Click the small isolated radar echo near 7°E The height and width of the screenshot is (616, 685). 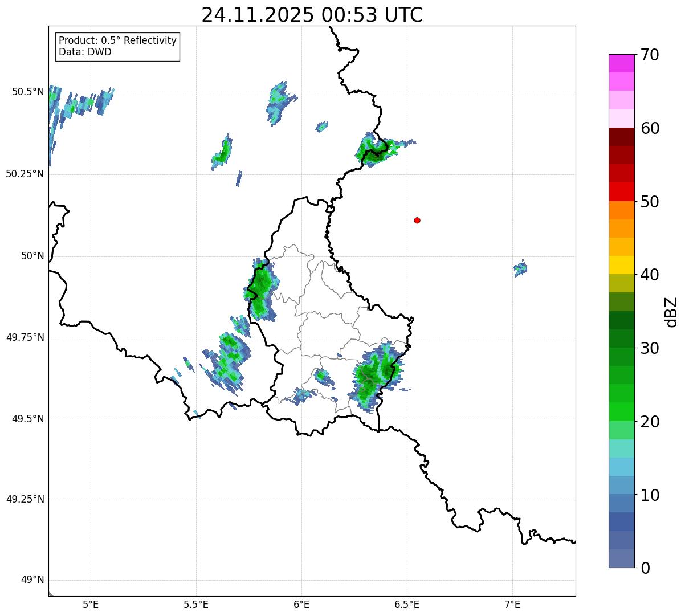coord(520,268)
